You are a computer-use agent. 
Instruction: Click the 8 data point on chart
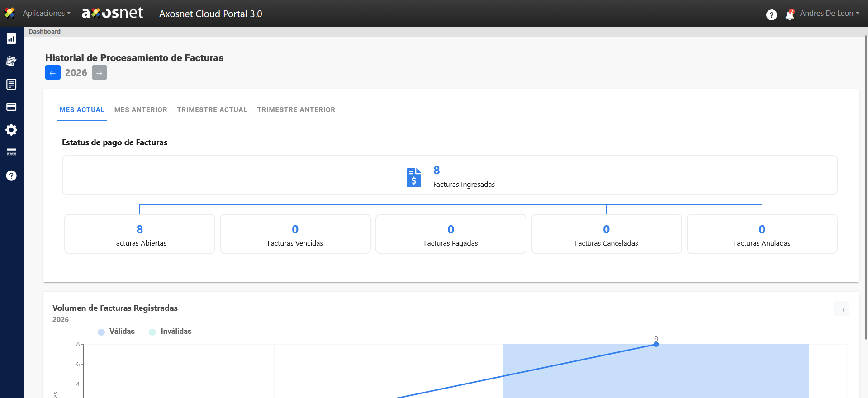[656, 345]
